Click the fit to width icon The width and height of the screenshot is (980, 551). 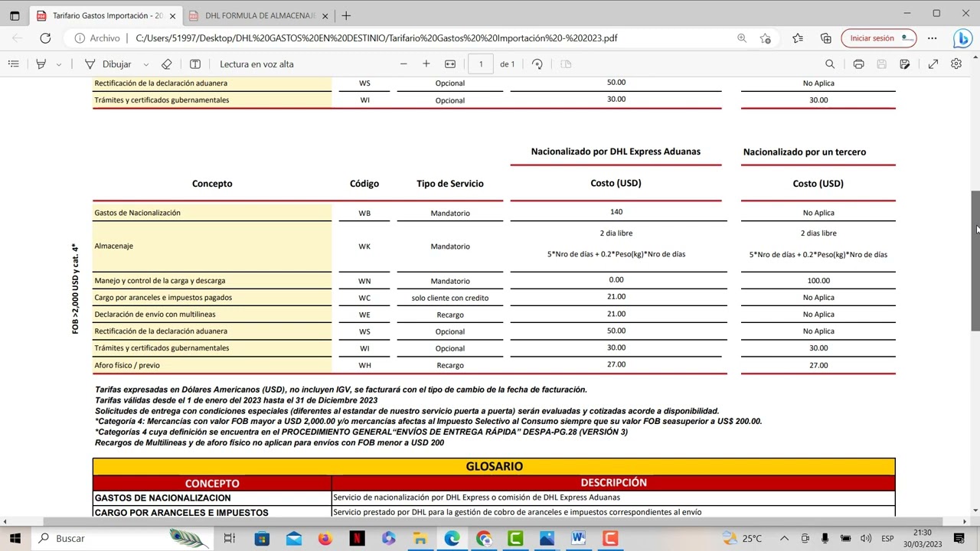tap(450, 64)
